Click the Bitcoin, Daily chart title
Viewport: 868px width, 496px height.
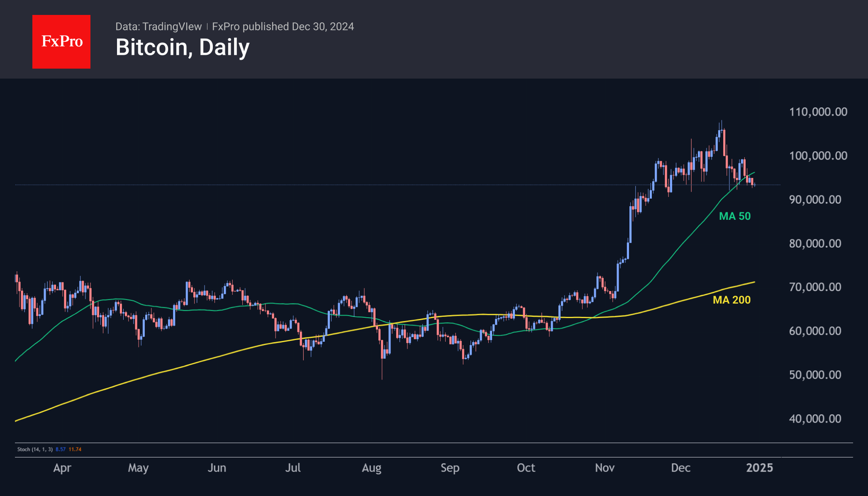click(x=183, y=47)
